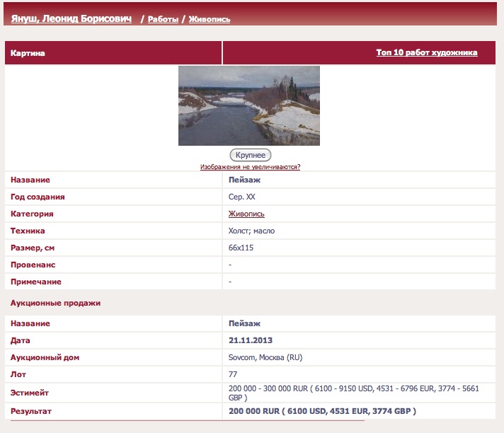Select the Год создания label
The image size is (504, 433).
(x=38, y=197)
